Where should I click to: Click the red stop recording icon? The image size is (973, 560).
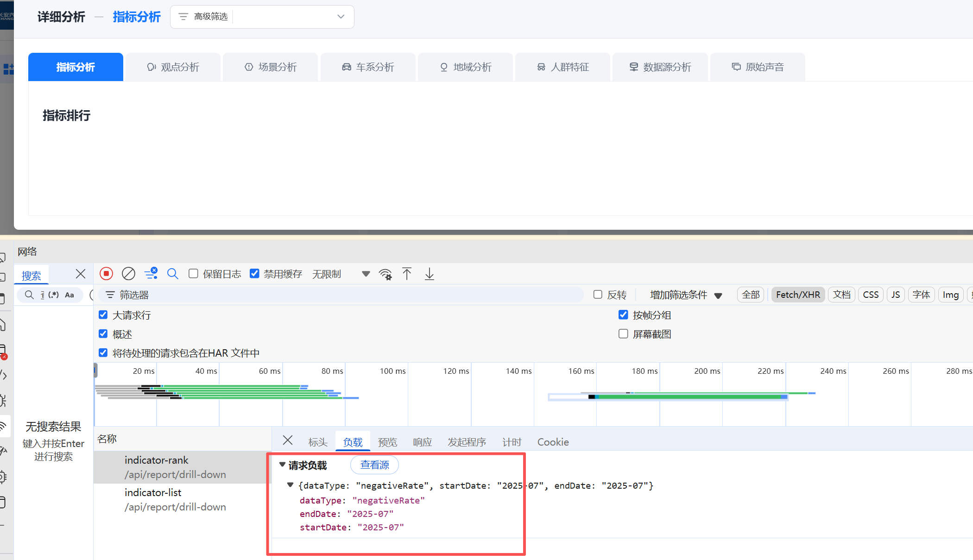click(x=106, y=274)
